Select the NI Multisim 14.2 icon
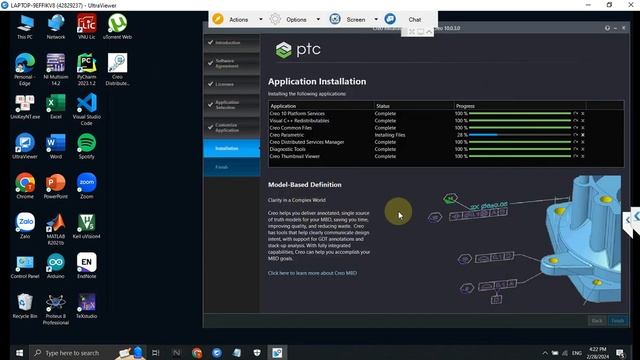This screenshot has width=640, height=360. click(x=56, y=69)
